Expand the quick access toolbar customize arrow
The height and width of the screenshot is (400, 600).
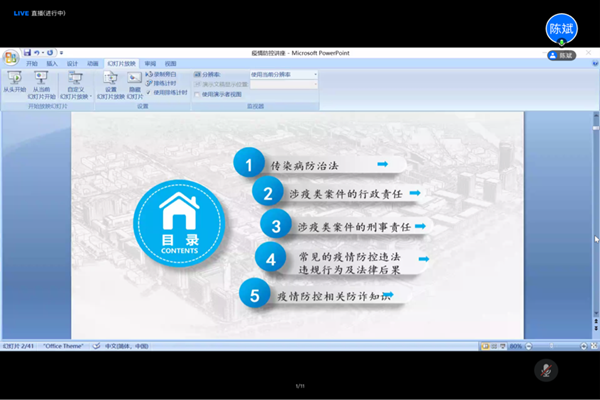tap(61, 52)
